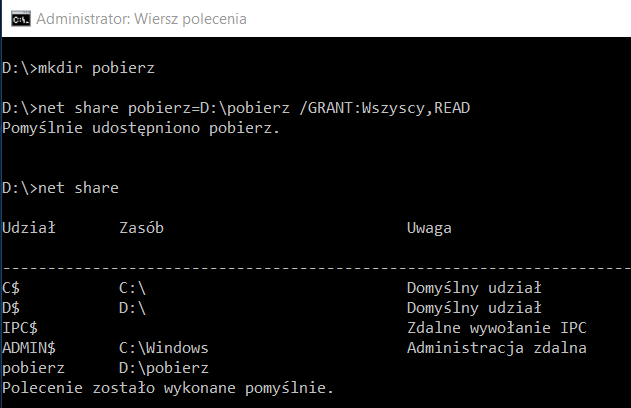The height and width of the screenshot is (408, 631).
Task: Click the 'pobierz' share name in list
Action: pyautogui.click(x=33, y=368)
